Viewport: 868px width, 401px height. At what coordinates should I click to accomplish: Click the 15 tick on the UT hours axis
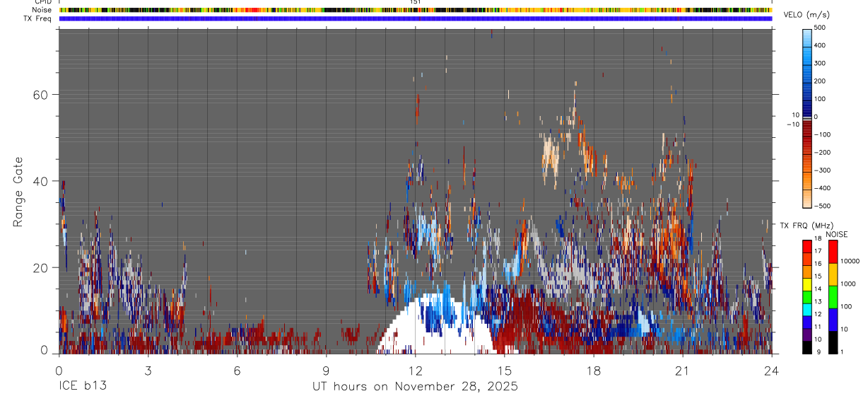pyautogui.click(x=505, y=371)
